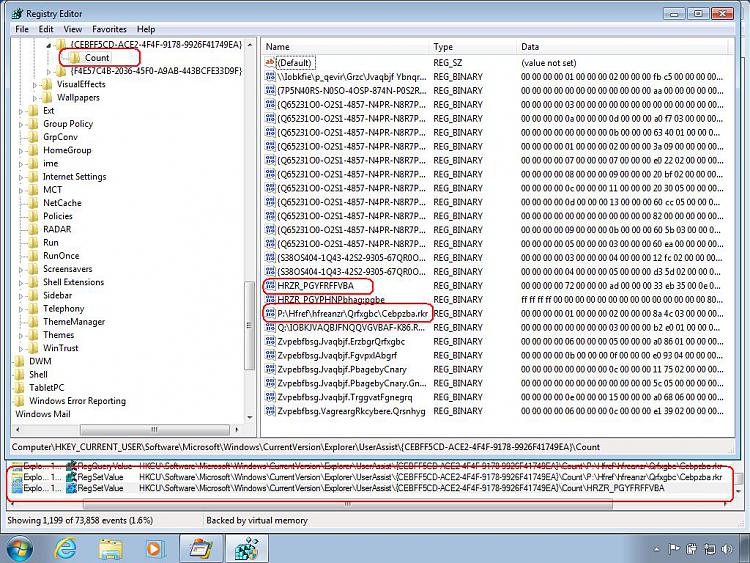The image size is (750, 563).
Task: Select the value Zvpebfbsg.VagreargRkcybere.Qrsnhyg
Action: [x=351, y=411]
